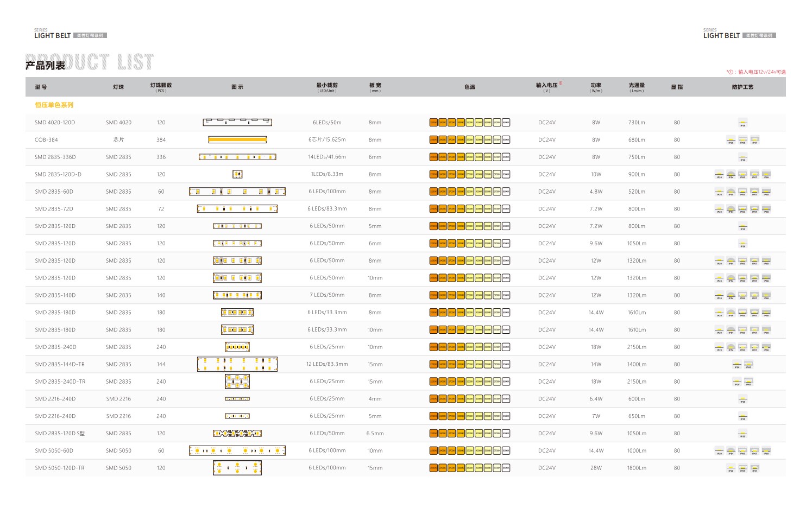
Task: Choose the IP68 icon in SMD 2835-60D row
Action: pyautogui.click(x=766, y=192)
